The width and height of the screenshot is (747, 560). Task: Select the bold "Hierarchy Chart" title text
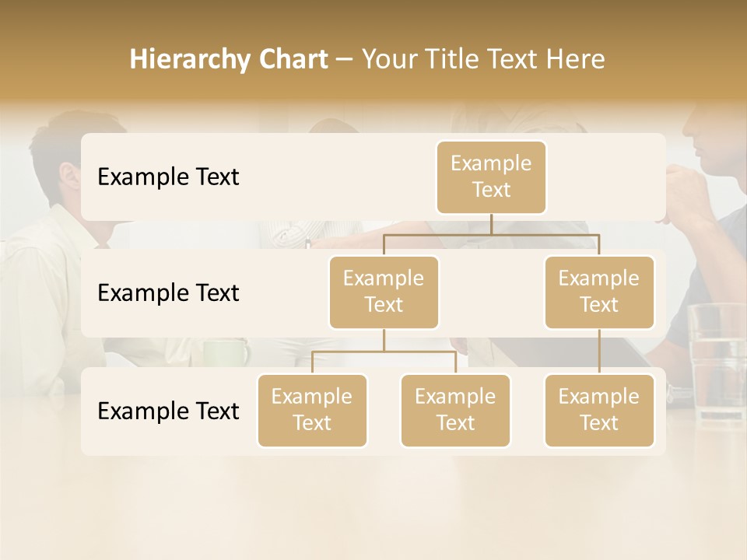[x=228, y=59]
